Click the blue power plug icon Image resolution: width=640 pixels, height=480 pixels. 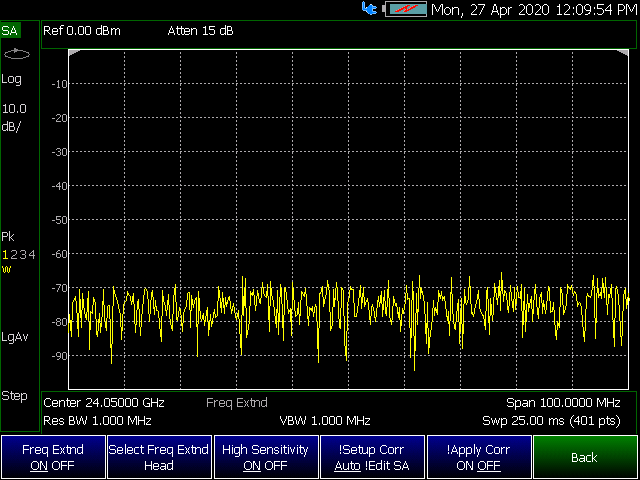(369, 9)
